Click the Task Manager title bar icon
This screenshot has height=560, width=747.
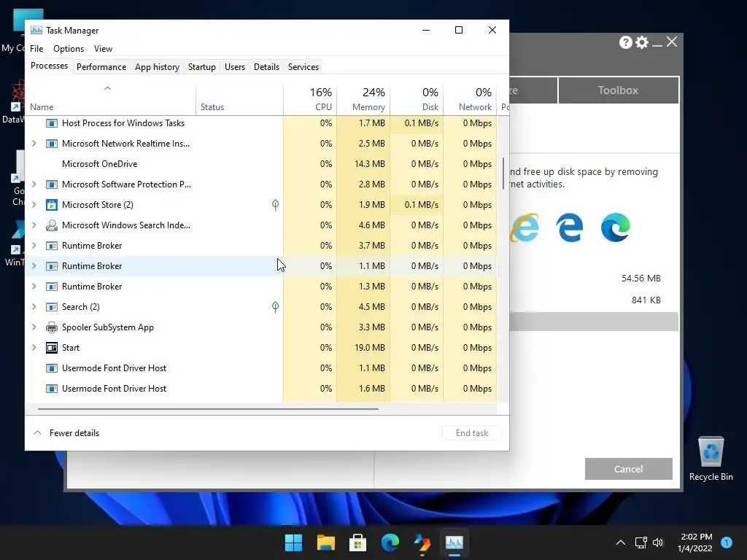click(36, 30)
